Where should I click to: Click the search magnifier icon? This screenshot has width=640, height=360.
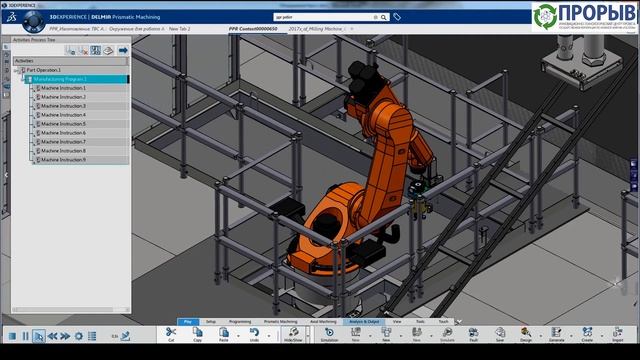tap(384, 17)
